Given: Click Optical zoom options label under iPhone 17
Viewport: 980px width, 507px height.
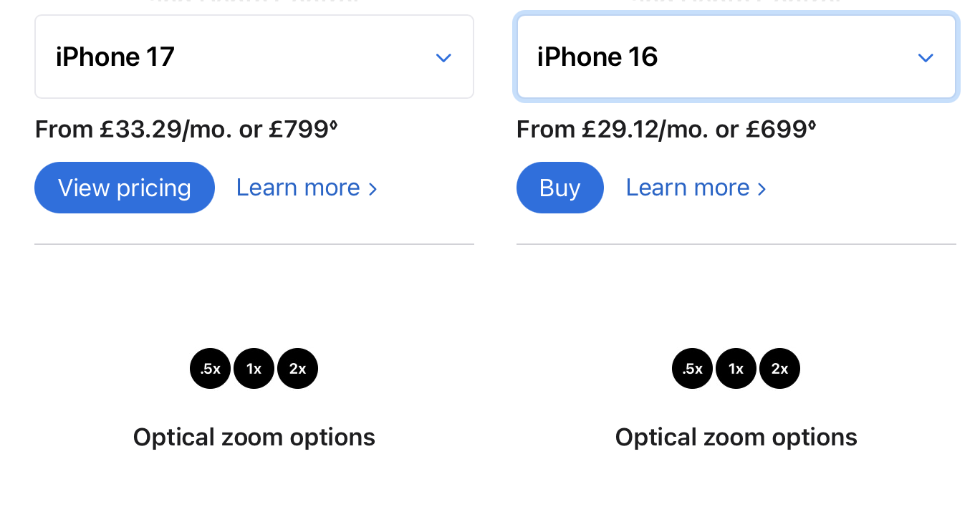Looking at the screenshot, I should coord(254,437).
